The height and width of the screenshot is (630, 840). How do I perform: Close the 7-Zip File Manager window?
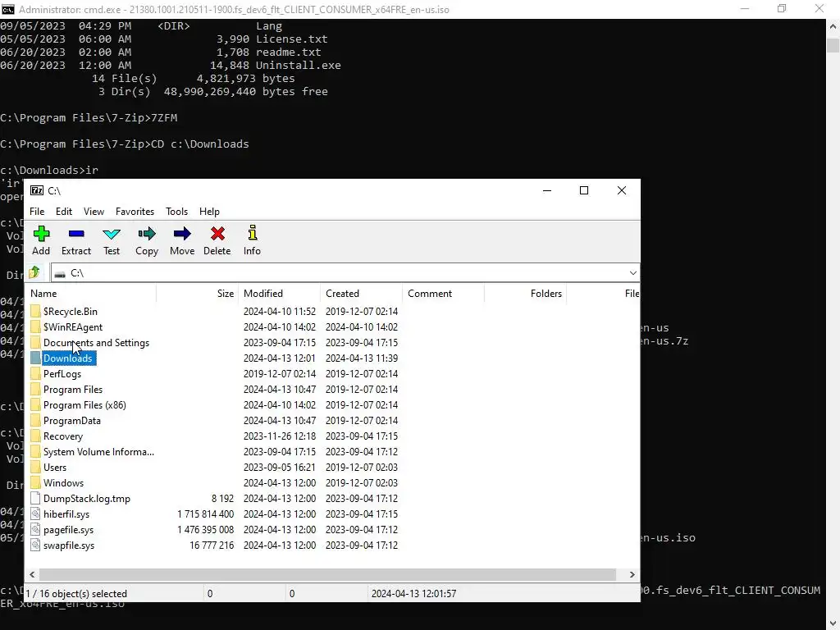pyautogui.click(x=622, y=190)
